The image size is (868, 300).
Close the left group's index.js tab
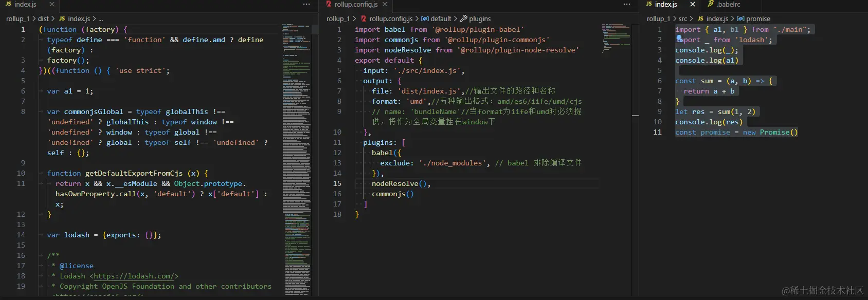(x=51, y=4)
